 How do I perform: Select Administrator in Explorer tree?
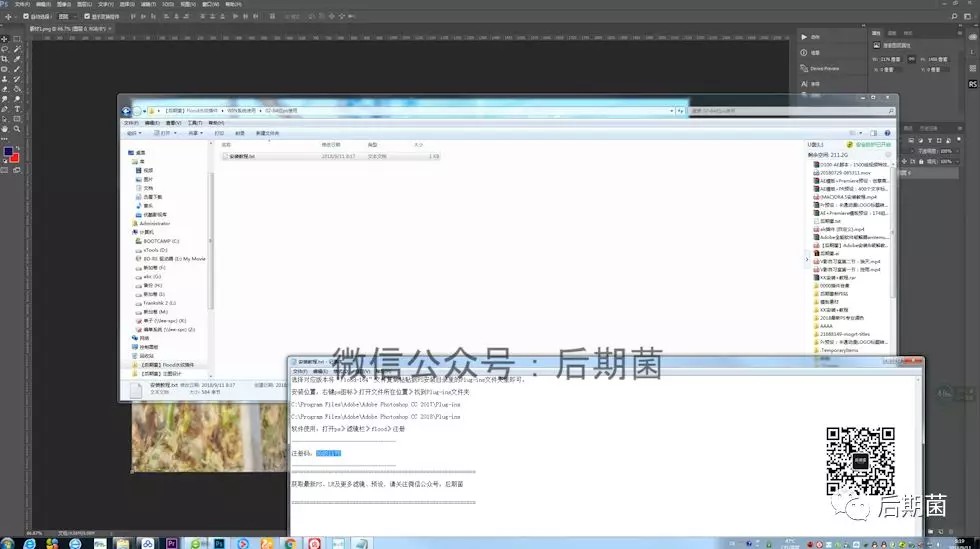coord(151,223)
